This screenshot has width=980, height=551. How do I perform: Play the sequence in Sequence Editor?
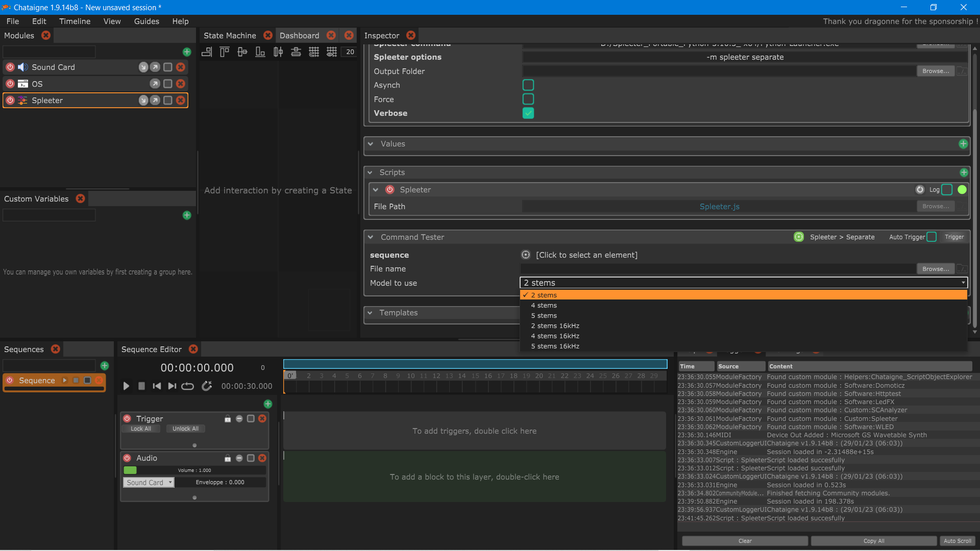[126, 386]
